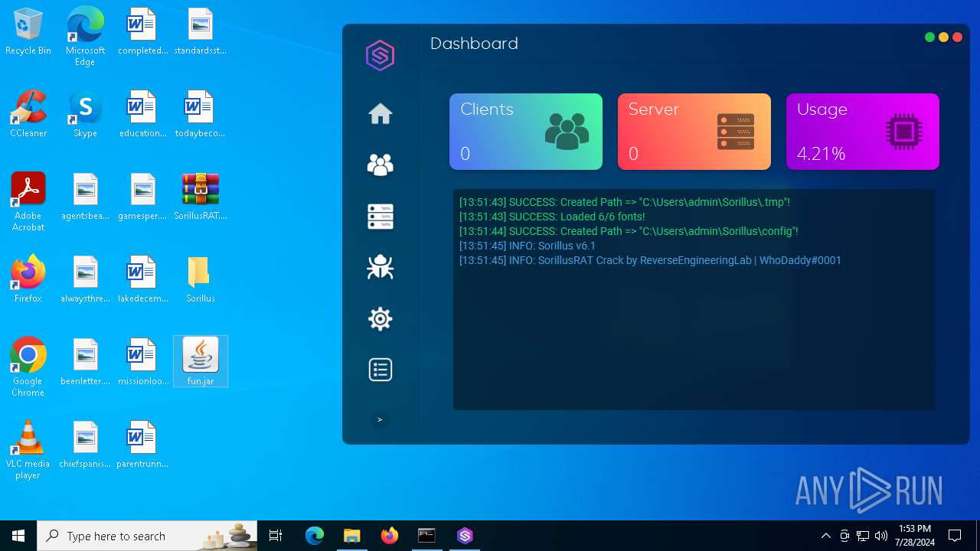The height and width of the screenshot is (551, 980).
Task: Select the completed Word document icon
Action: click(x=142, y=32)
